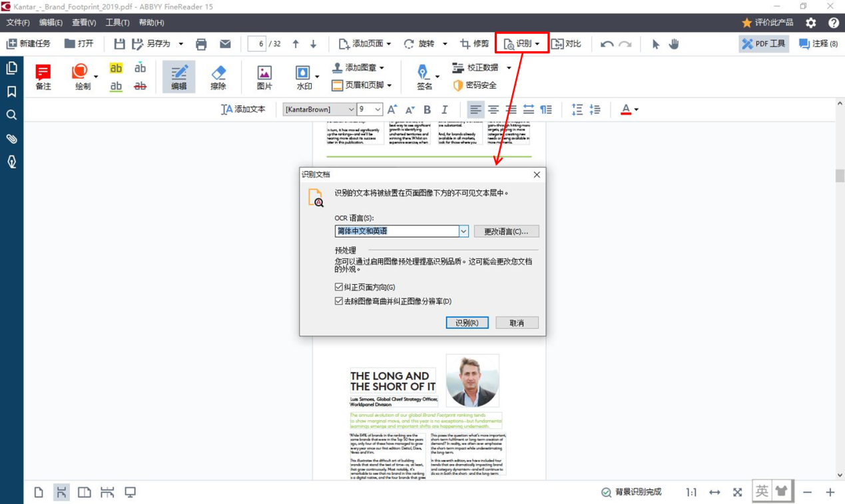Expand the 另存为 save-as dropdown arrow
Image resolution: width=845 pixels, height=504 pixels.
pos(181,44)
